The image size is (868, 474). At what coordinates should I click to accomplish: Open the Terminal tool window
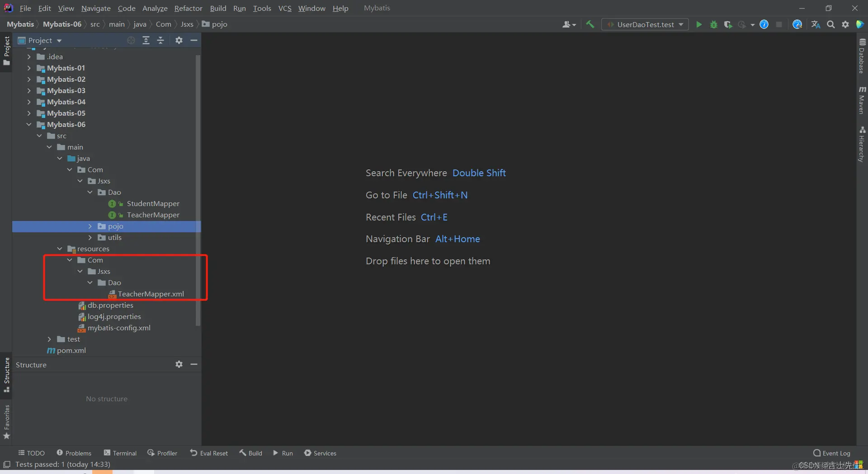[x=120, y=453]
